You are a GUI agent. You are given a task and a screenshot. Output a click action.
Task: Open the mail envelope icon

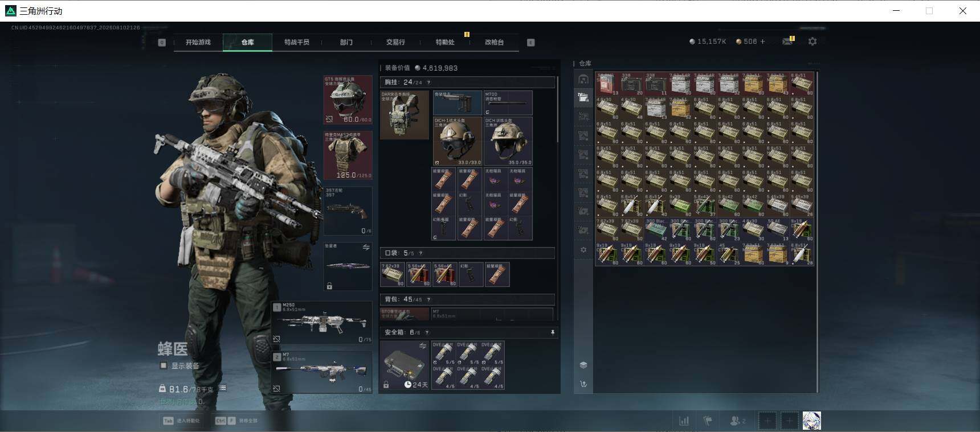click(x=787, y=42)
